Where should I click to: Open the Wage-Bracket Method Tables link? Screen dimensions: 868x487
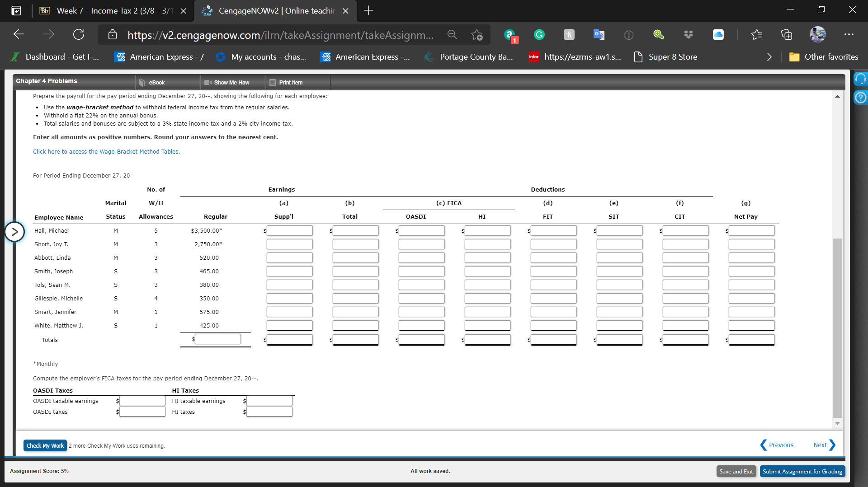pos(106,151)
